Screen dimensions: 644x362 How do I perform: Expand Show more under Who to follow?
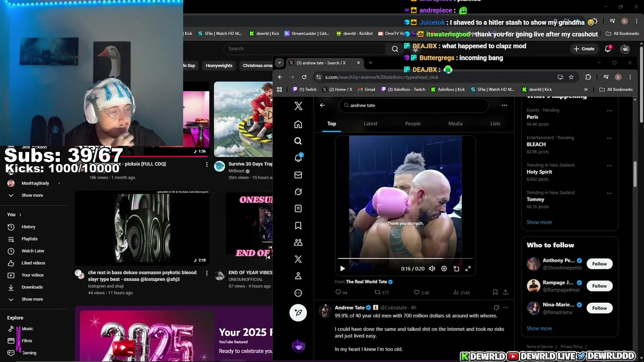pyautogui.click(x=539, y=328)
